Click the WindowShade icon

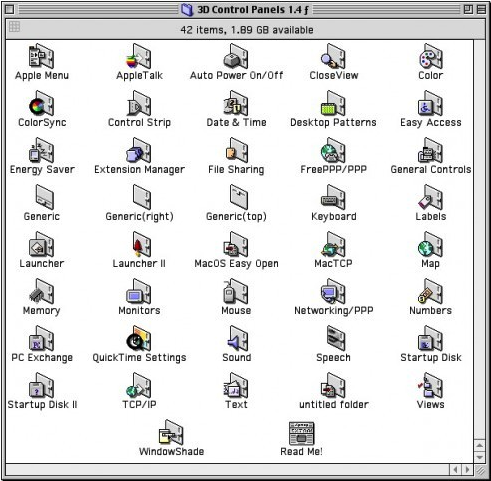point(171,432)
